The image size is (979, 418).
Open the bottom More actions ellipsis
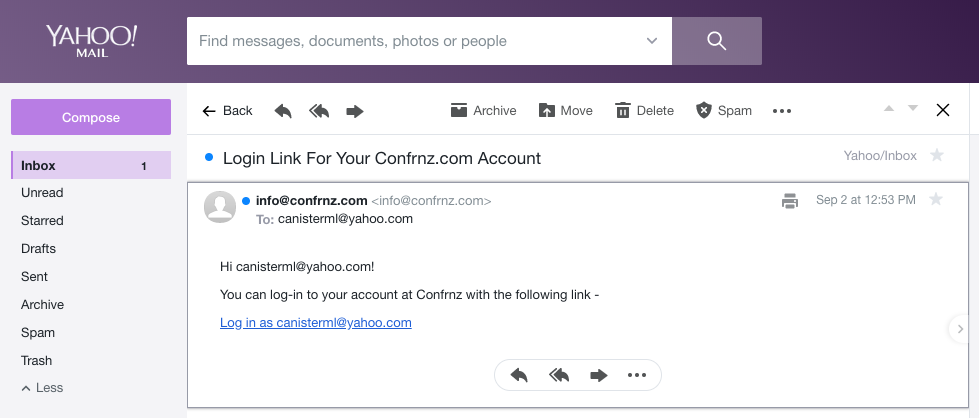click(x=637, y=376)
